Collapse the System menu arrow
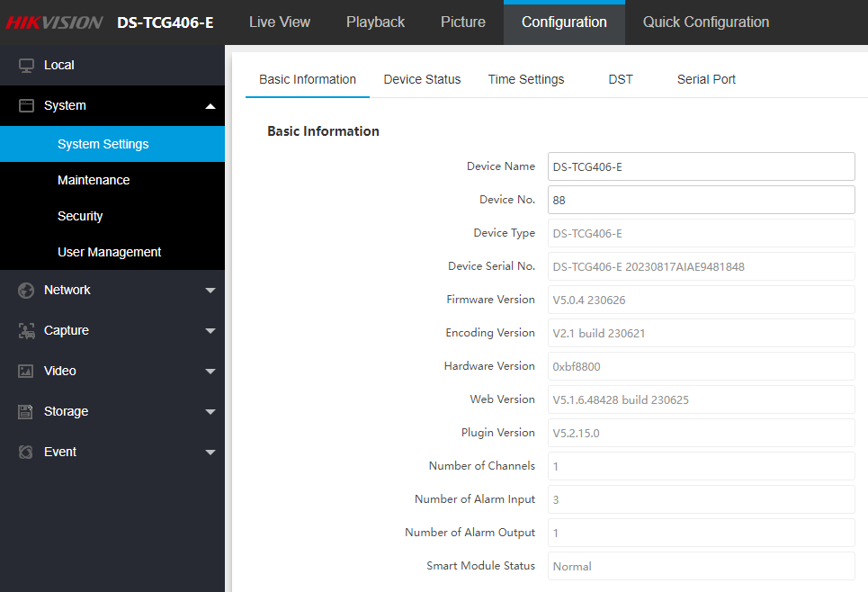 point(210,106)
